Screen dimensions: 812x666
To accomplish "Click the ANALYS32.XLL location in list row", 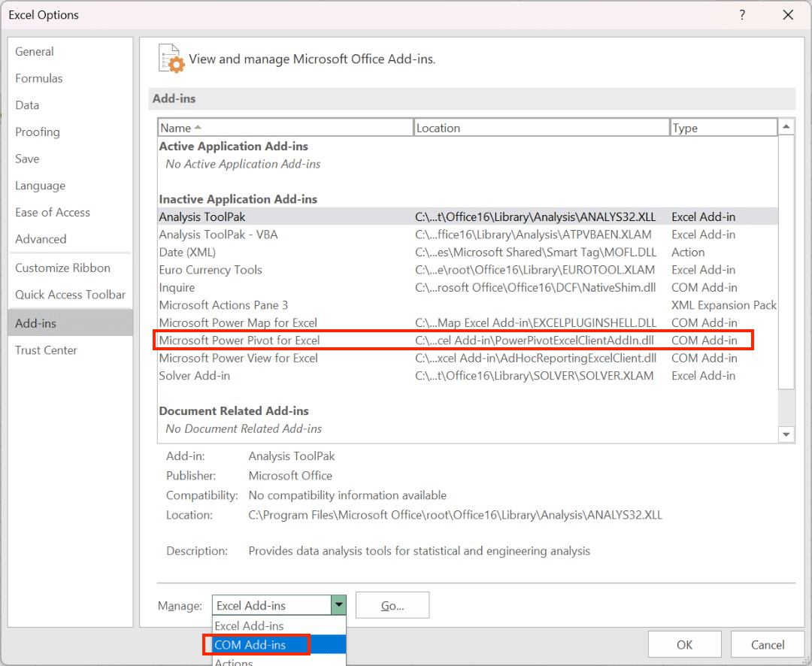I will (x=535, y=216).
